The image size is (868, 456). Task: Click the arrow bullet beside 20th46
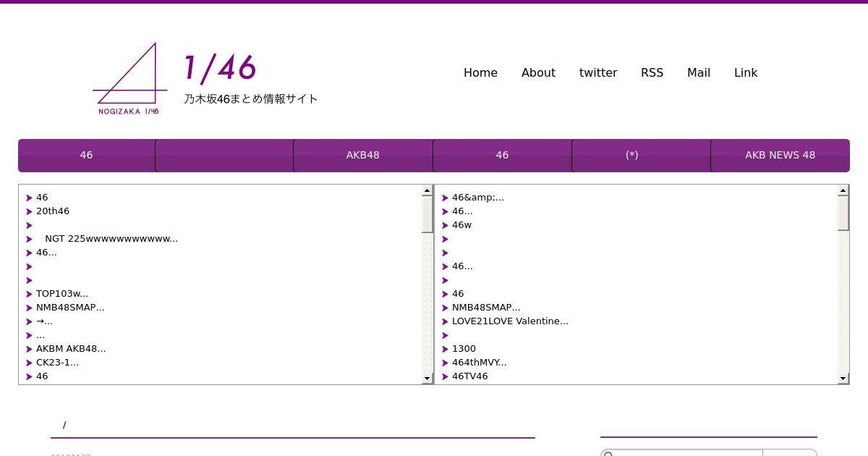(x=30, y=212)
